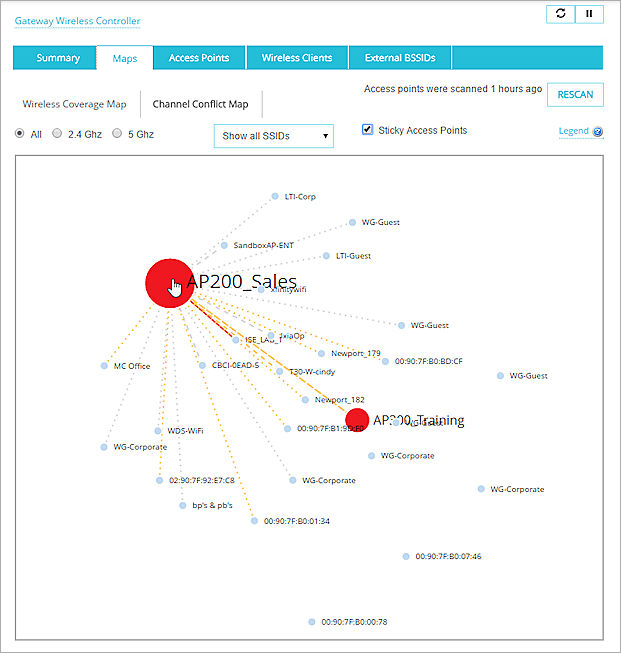The image size is (621, 653).
Task: Select the 2.4 Ghz radio button
Action: pyautogui.click(x=57, y=133)
